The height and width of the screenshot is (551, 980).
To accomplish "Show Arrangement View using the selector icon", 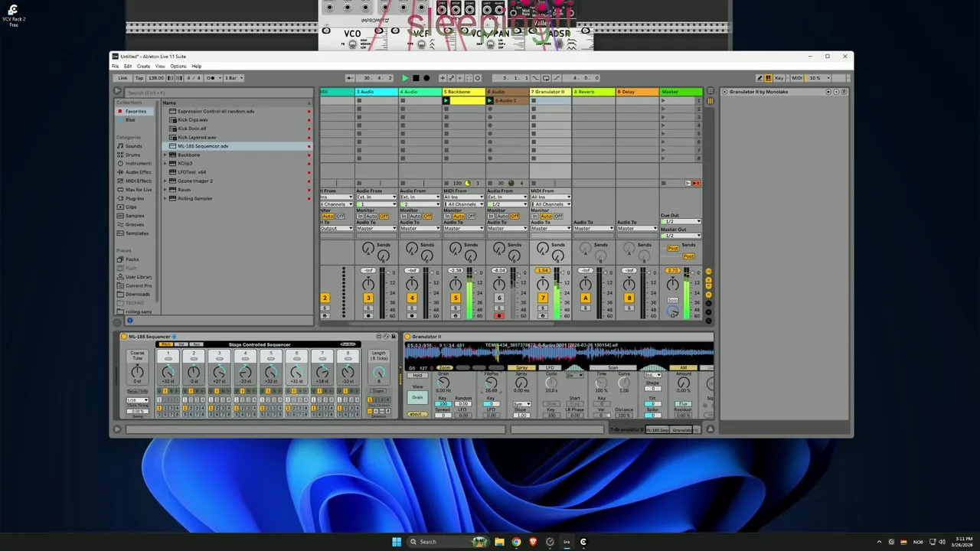I will tap(710, 92).
